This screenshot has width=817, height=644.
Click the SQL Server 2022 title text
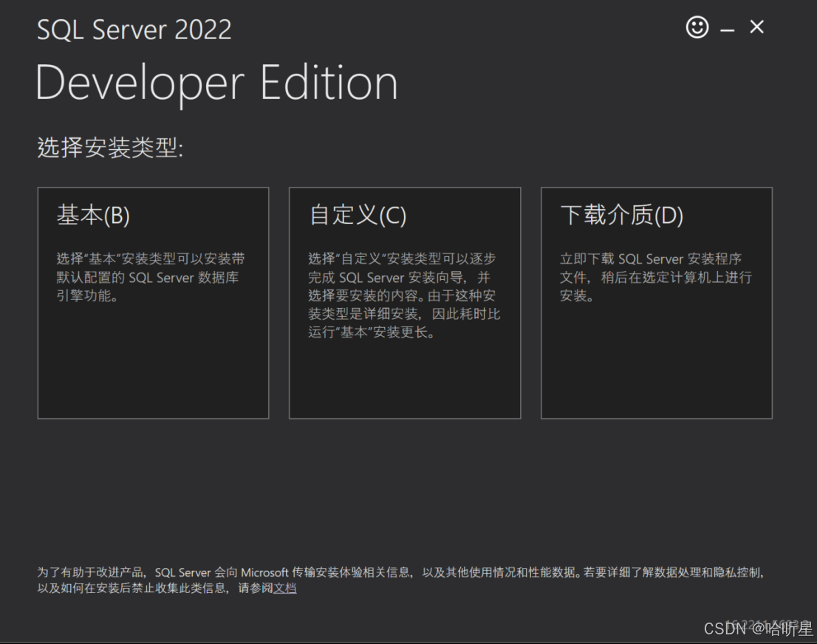(134, 30)
